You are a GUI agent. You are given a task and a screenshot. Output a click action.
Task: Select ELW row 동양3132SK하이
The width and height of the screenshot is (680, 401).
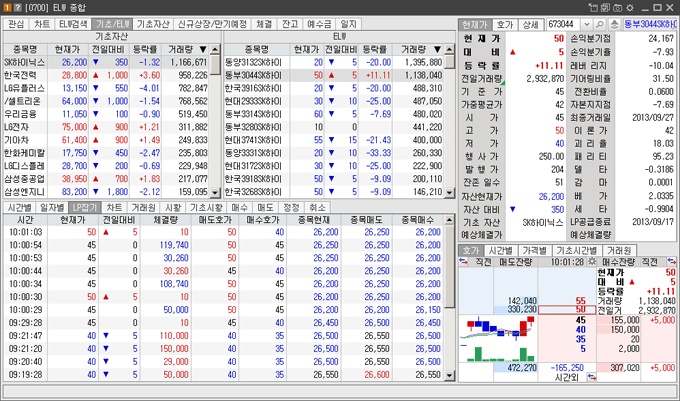[334, 62]
